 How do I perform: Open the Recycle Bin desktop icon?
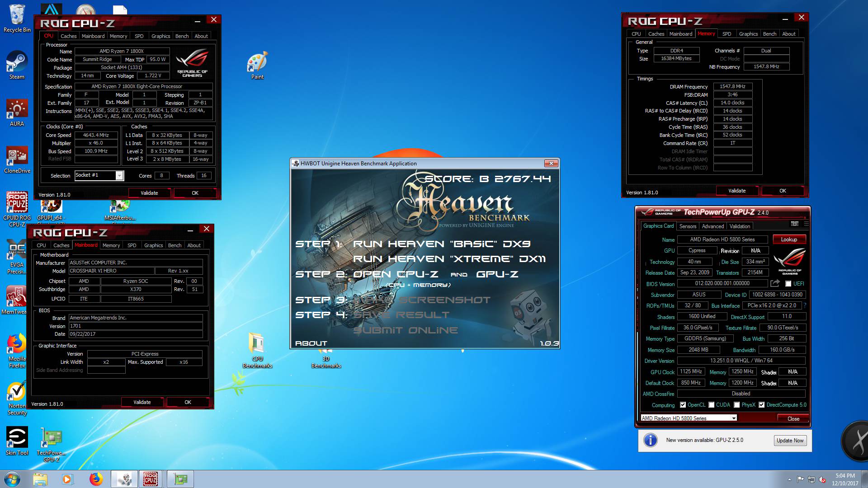[x=17, y=18]
